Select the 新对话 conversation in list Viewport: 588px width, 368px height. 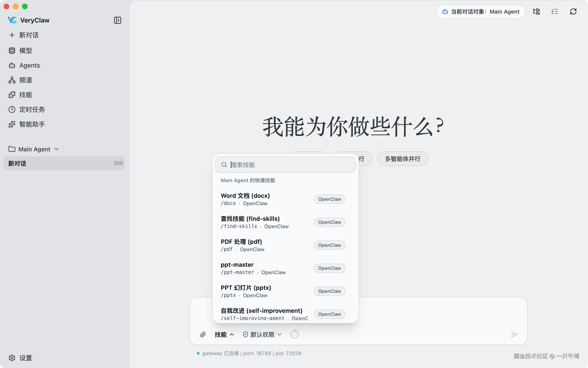pyautogui.click(x=64, y=163)
